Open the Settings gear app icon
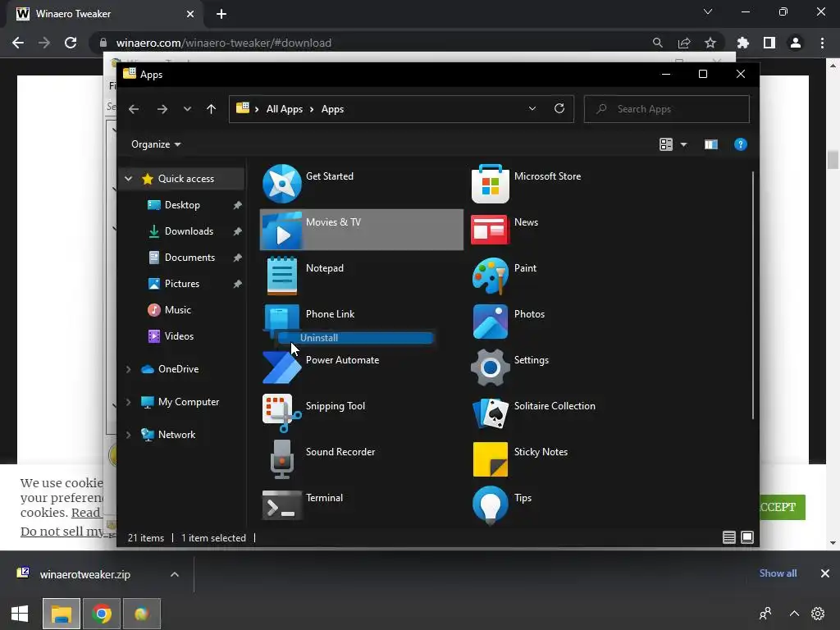Viewport: 840px width, 630px height. pos(491,367)
